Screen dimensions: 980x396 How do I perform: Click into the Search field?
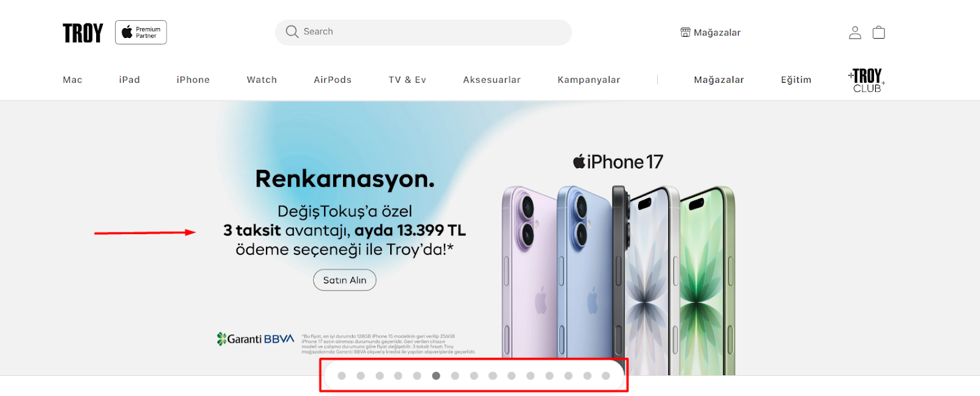(x=423, y=32)
